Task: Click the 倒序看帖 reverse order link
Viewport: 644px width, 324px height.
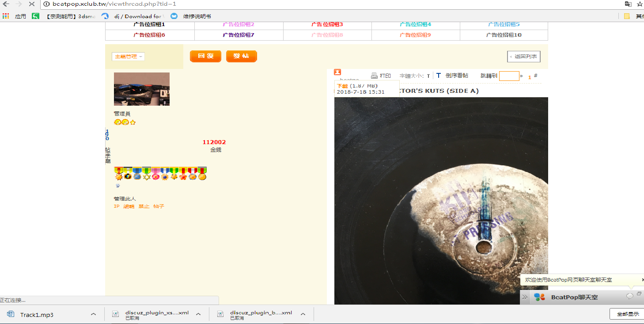Action: coord(457,76)
